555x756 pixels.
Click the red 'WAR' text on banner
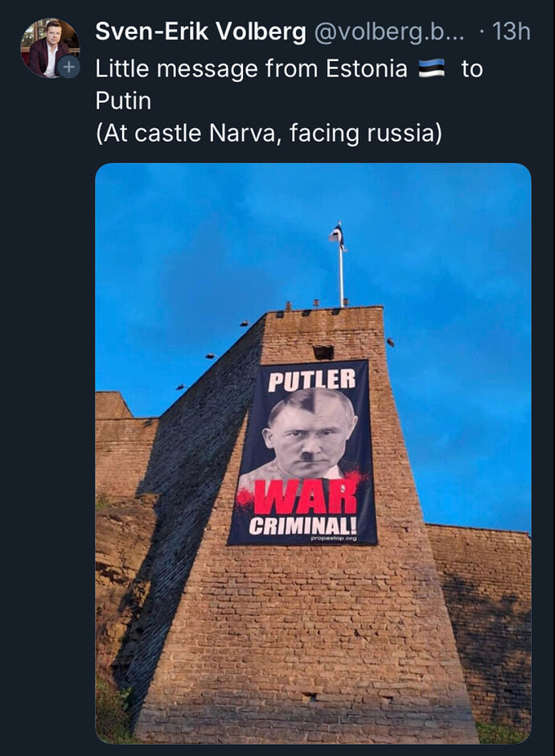[x=305, y=498]
